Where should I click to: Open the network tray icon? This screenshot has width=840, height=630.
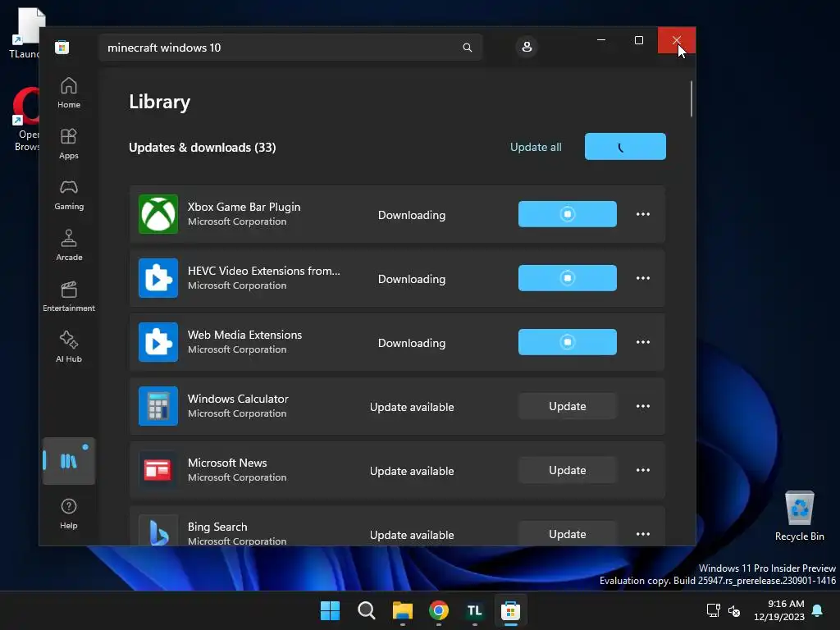714,610
